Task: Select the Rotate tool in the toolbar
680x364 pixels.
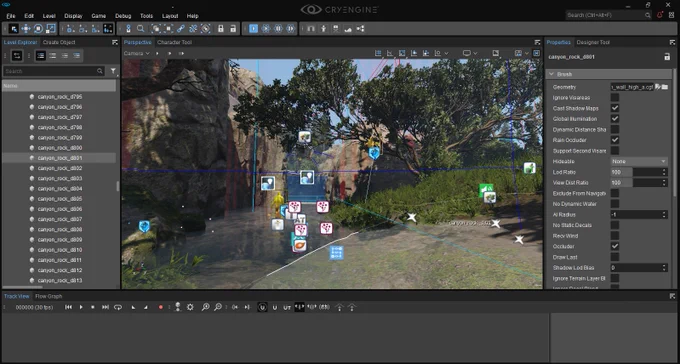Action: (x=38, y=29)
